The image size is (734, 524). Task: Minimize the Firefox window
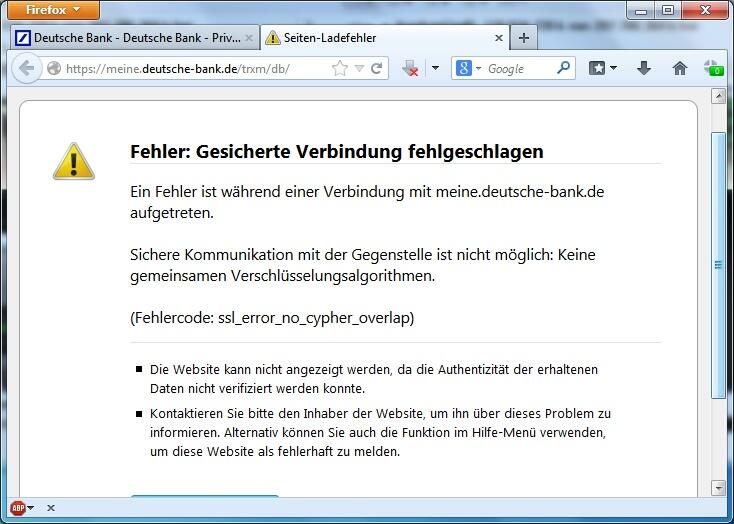tap(641, 10)
